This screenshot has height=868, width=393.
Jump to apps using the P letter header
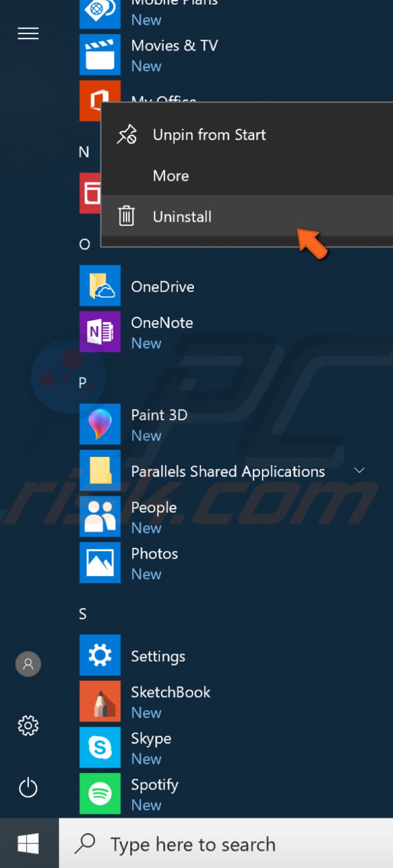pyautogui.click(x=83, y=383)
